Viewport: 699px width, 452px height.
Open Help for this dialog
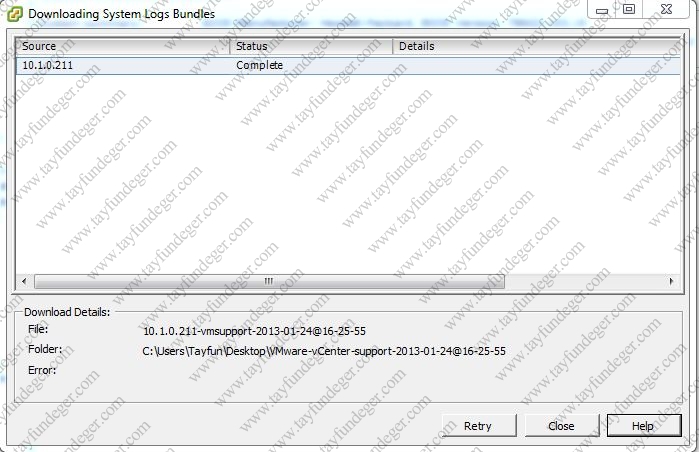tap(644, 426)
